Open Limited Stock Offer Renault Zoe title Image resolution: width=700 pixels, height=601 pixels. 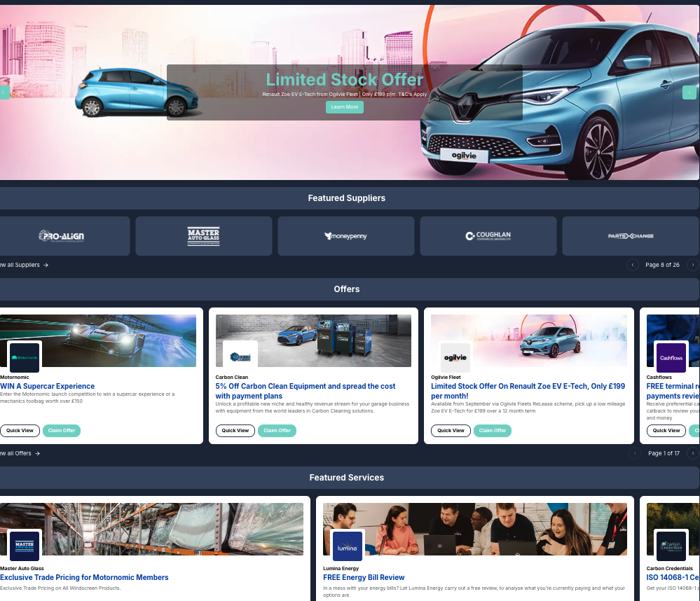(528, 392)
